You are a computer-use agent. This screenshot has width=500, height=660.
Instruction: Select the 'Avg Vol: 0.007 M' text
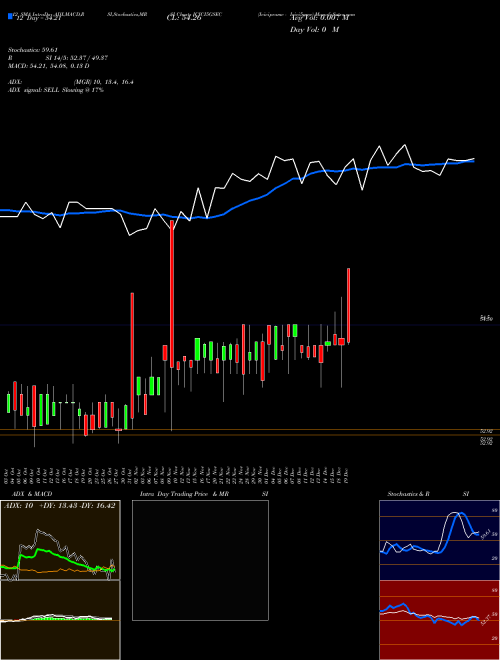pos(319,18)
